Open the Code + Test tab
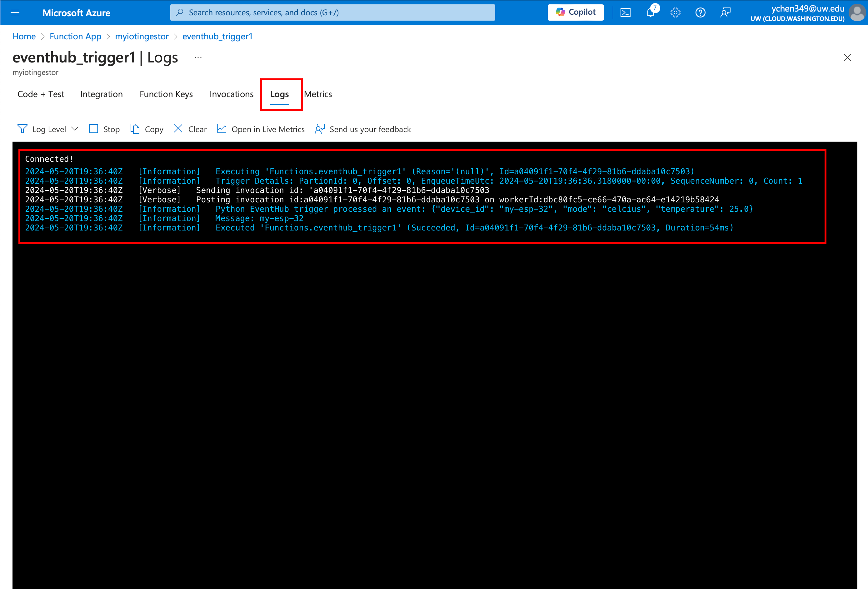The width and height of the screenshot is (868, 589). (x=41, y=94)
